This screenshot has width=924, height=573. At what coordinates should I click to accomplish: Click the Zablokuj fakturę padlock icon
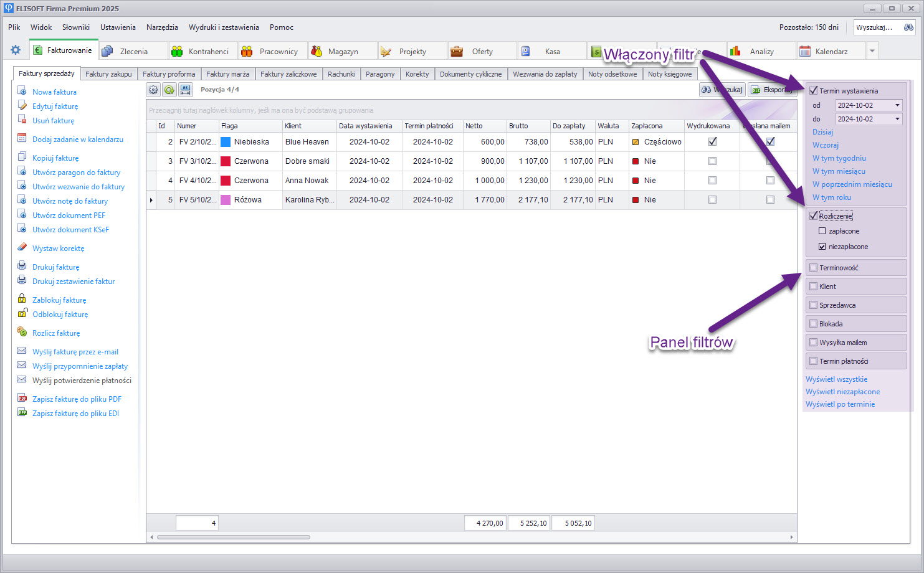(22, 299)
